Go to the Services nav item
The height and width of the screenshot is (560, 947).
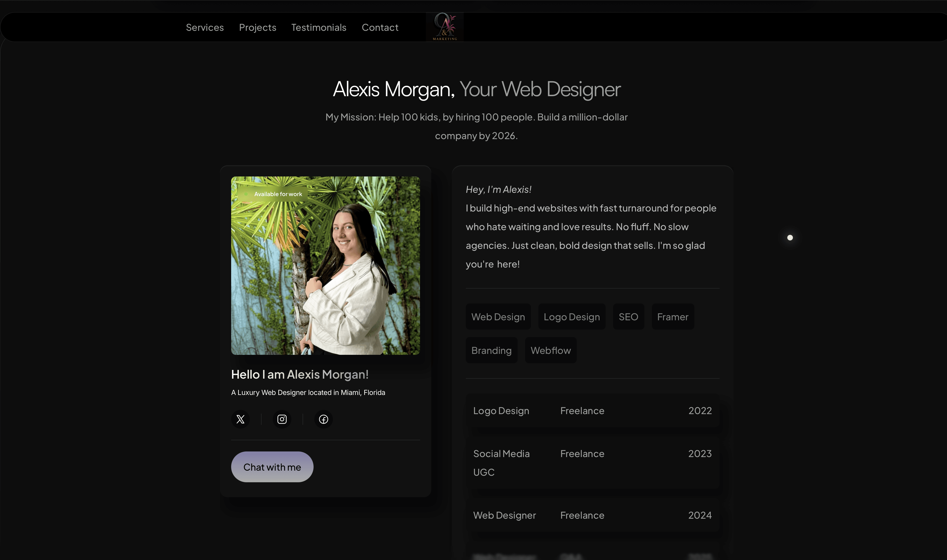[x=205, y=28]
